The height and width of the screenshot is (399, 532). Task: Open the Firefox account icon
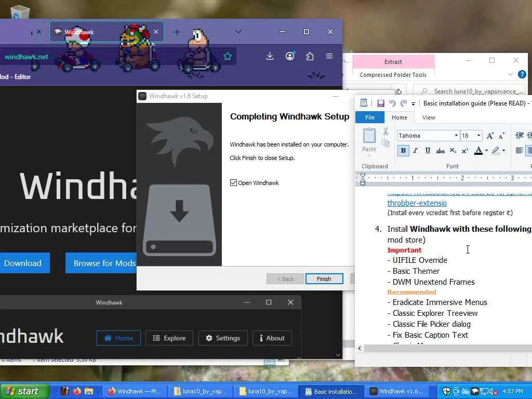(290, 56)
